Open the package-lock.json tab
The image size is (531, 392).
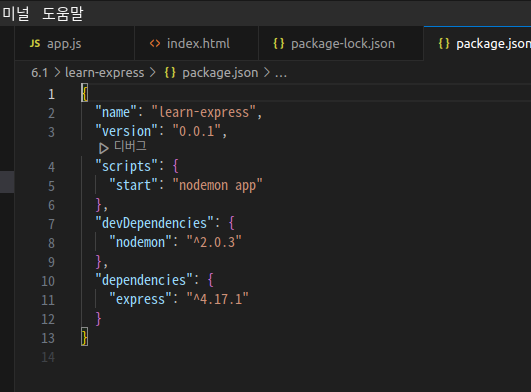[x=341, y=44]
